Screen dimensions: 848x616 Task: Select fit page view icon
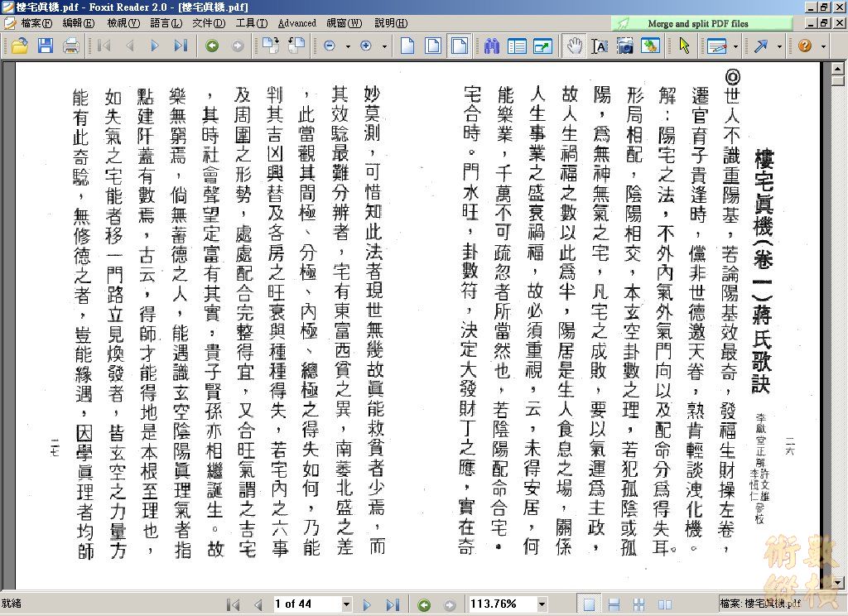433,46
